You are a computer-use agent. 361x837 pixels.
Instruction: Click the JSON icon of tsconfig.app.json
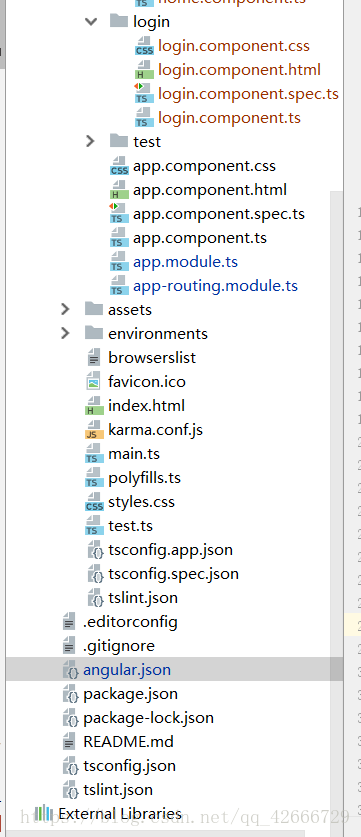[95, 550]
